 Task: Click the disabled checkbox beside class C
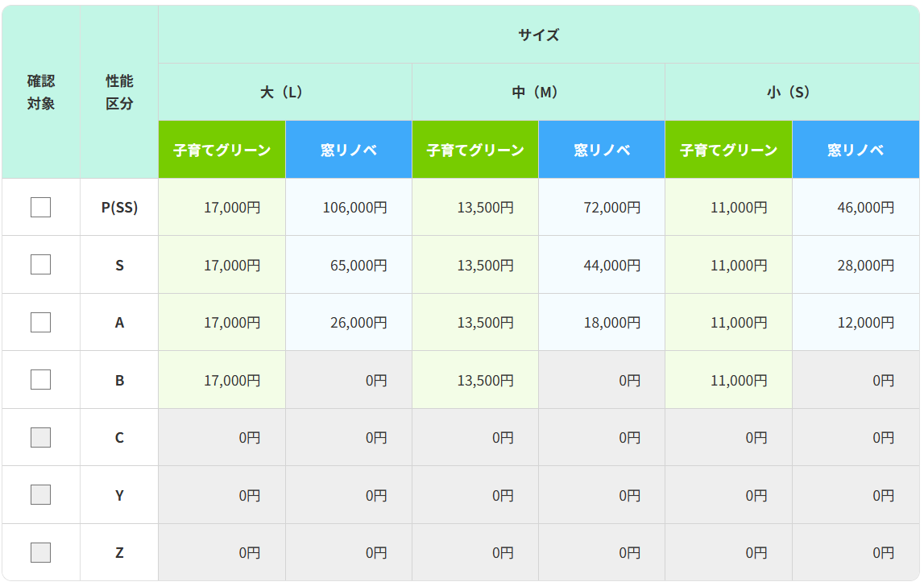tap(41, 437)
